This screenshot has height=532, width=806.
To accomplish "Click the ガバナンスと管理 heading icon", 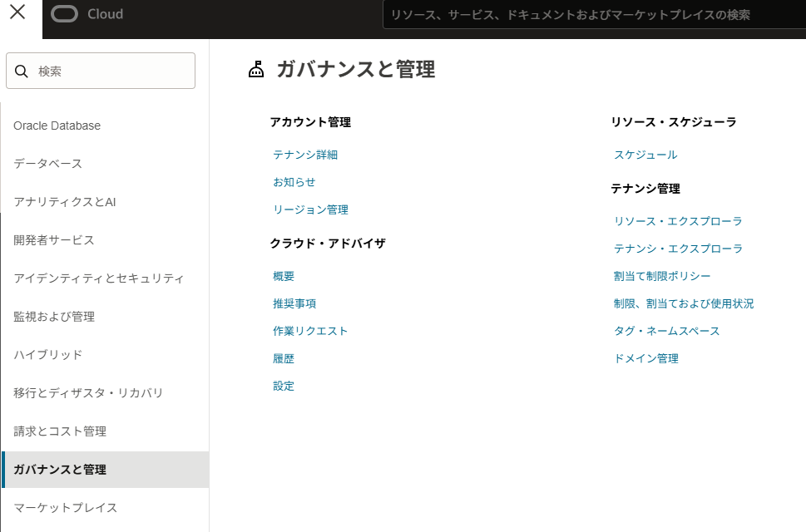I will pos(256,69).
